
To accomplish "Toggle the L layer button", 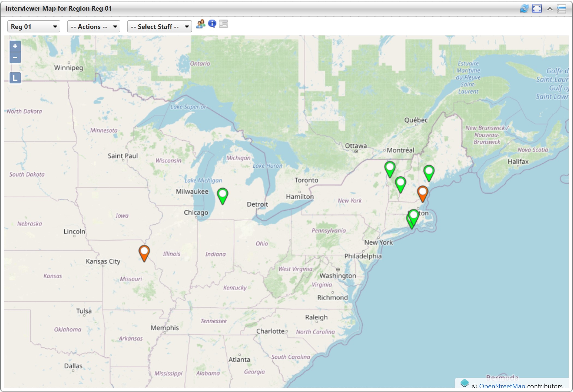I will [15, 78].
